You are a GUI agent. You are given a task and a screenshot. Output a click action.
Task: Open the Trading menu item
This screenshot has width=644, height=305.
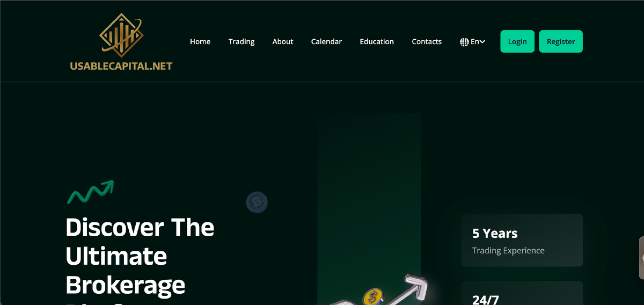click(x=241, y=42)
